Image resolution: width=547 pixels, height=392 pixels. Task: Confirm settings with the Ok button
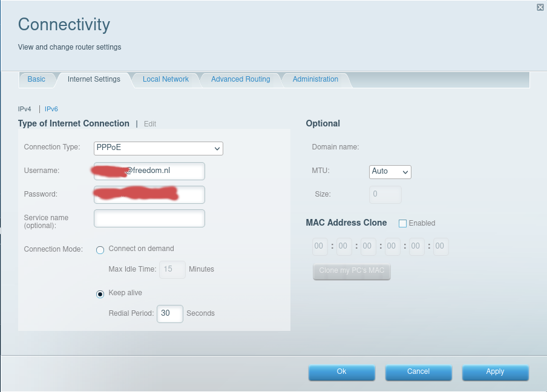(341, 372)
